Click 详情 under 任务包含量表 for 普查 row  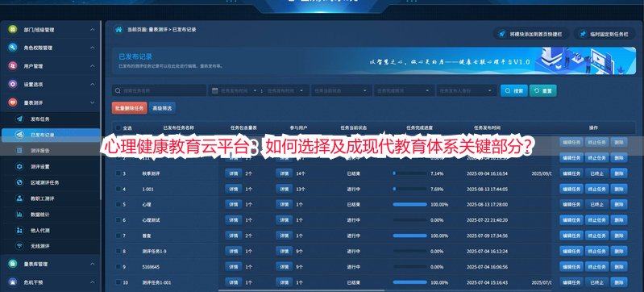[x=233, y=236]
